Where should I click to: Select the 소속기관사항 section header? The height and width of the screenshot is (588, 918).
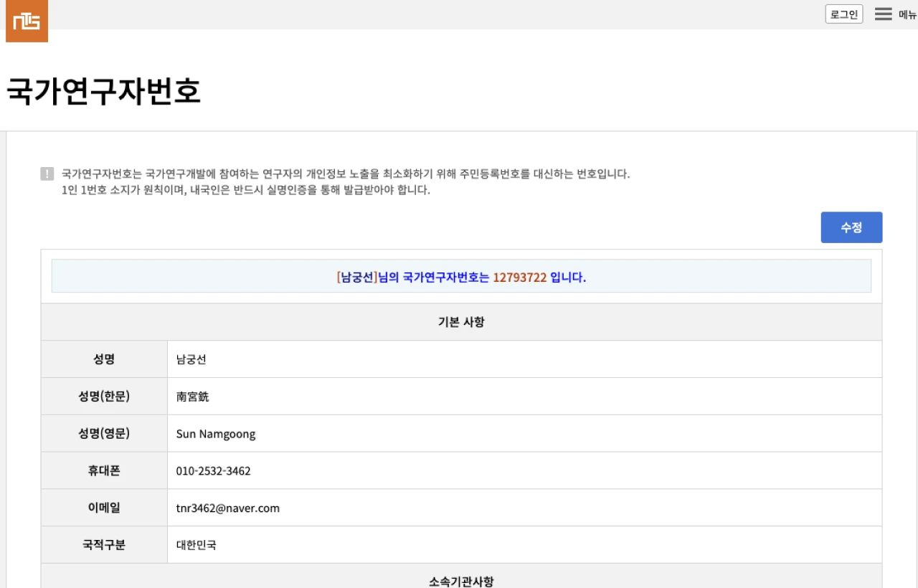[461, 581]
